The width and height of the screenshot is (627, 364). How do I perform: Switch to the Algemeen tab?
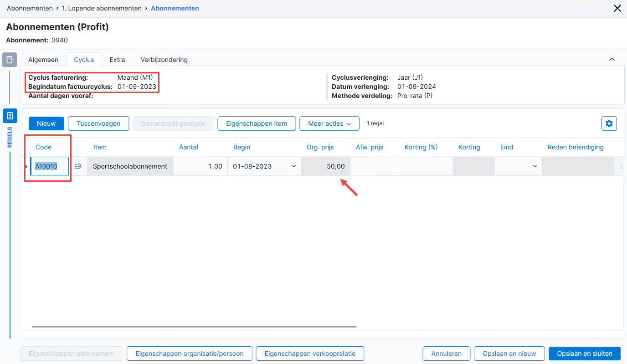[43, 60]
